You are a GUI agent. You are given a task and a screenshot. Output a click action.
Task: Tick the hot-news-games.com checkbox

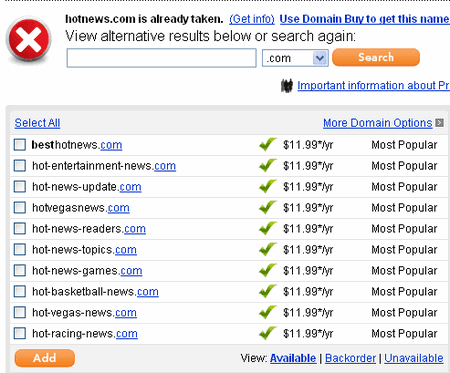[20, 270]
